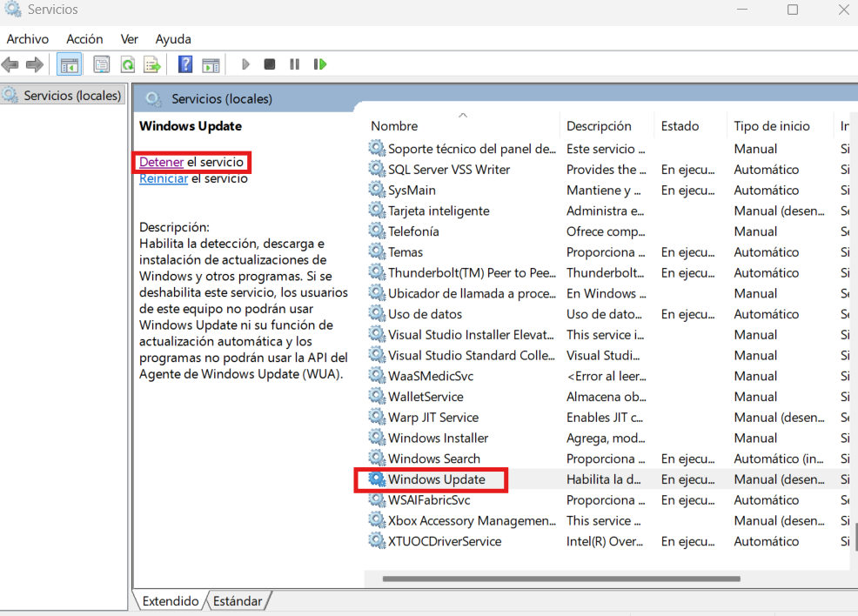The image size is (858, 616).
Task: Click the 'Habilita la d...' description cell
Action: 604,479
